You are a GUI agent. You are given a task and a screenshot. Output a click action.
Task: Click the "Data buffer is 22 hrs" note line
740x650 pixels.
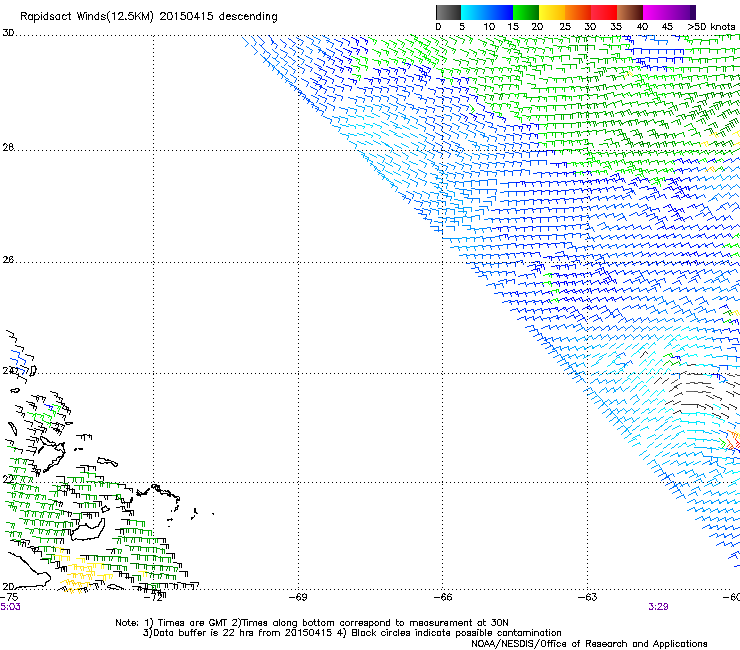pos(352,633)
